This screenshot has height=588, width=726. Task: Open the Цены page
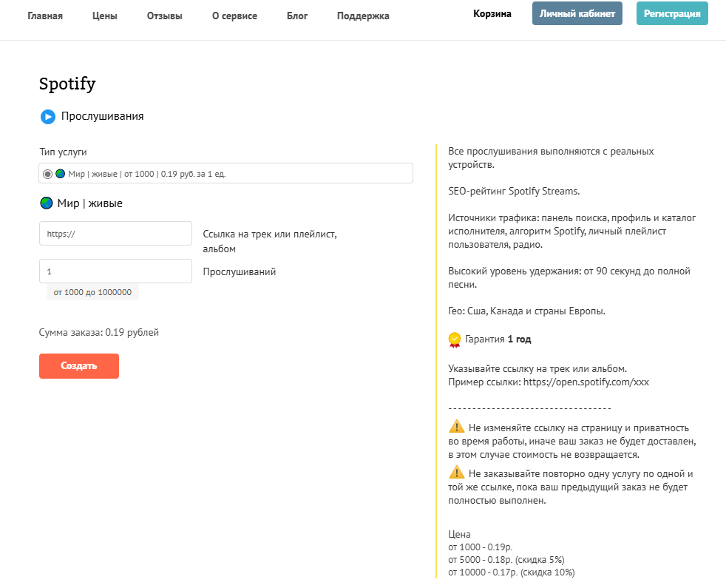point(105,16)
